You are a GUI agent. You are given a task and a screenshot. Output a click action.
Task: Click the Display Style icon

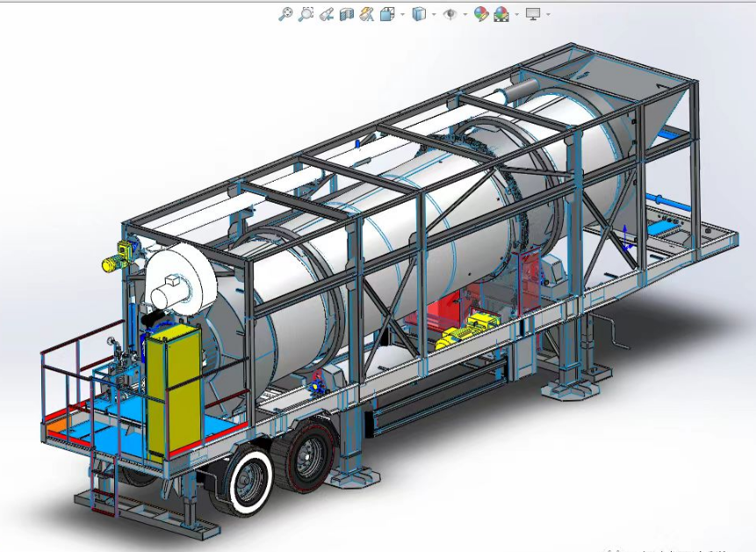pyautogui.click(x=419, y=14)
